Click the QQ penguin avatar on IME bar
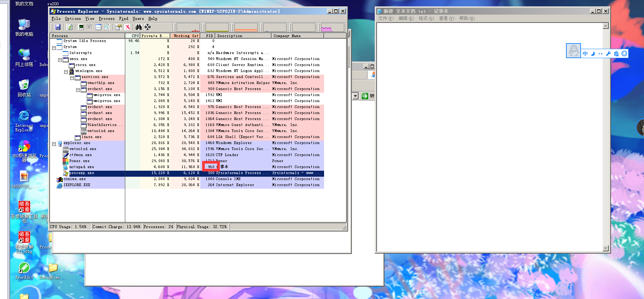Viewport: 644px width, 299px height. pyautogui.click(x=573, y=51)
